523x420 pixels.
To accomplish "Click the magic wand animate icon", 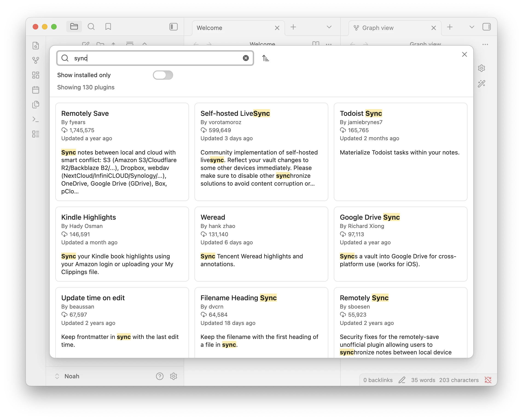I will pyautogui.click(x=482, y=84).
